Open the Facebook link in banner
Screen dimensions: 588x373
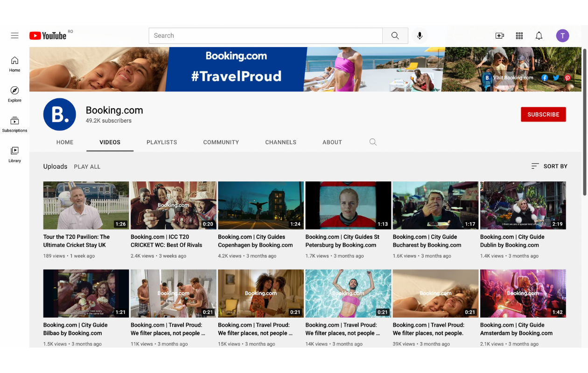pyautogui.click(x=545, y=78)
